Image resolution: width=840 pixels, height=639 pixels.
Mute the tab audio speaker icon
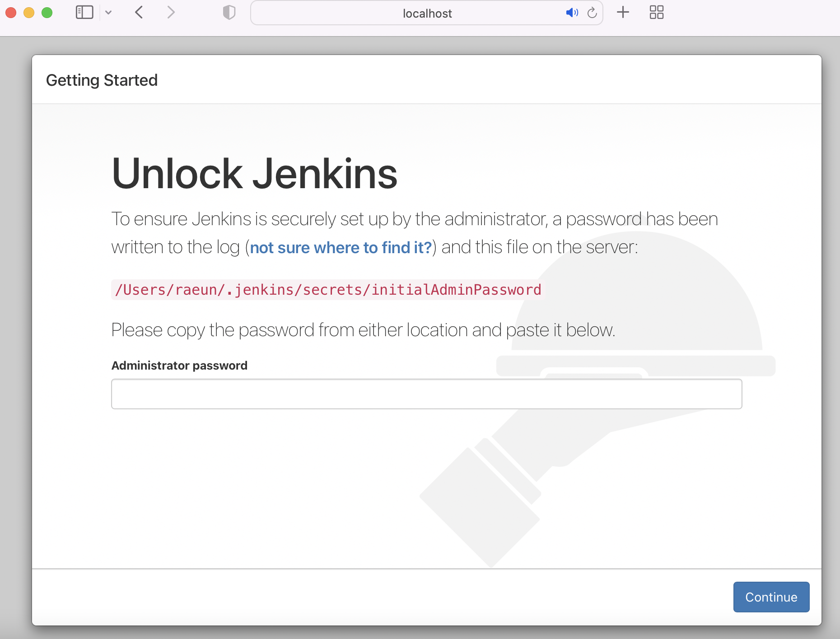pos(572,13)
